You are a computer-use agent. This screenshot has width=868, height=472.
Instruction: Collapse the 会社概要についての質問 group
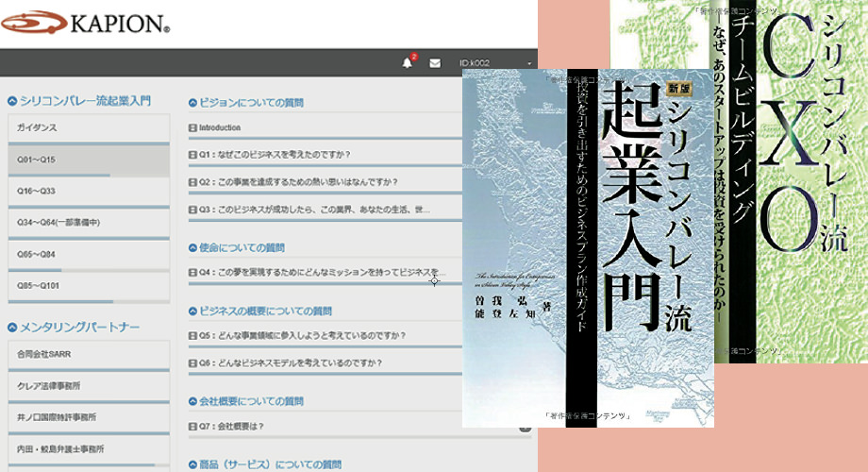(x=192, y=401)
